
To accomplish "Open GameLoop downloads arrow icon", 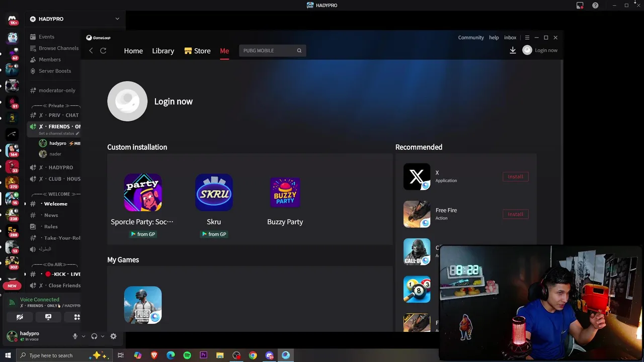I will [x=513, y=50].
